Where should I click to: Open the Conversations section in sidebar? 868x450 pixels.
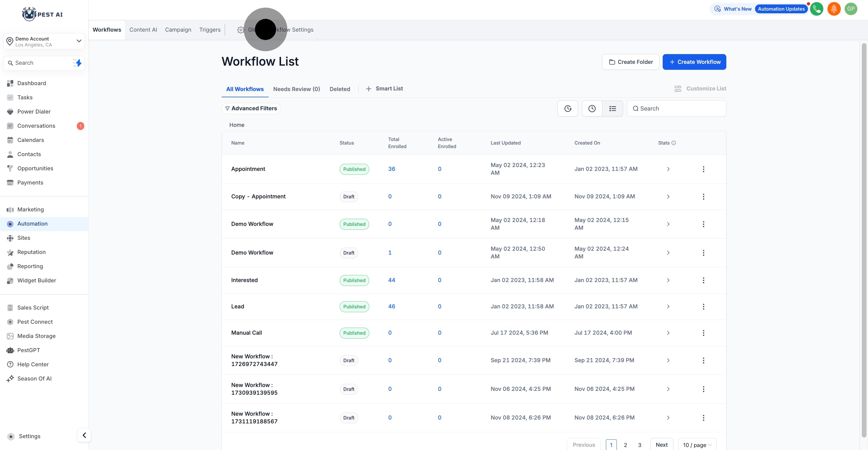(36, 126)
